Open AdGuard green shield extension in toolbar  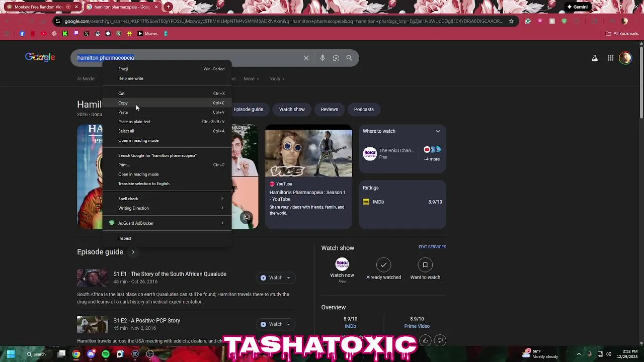point(564,21)
